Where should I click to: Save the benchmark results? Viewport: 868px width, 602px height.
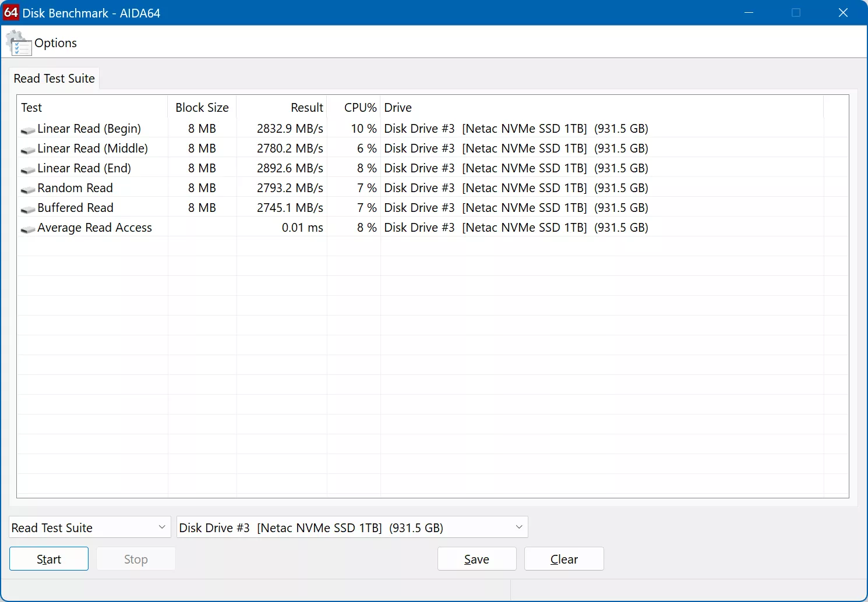477,559
